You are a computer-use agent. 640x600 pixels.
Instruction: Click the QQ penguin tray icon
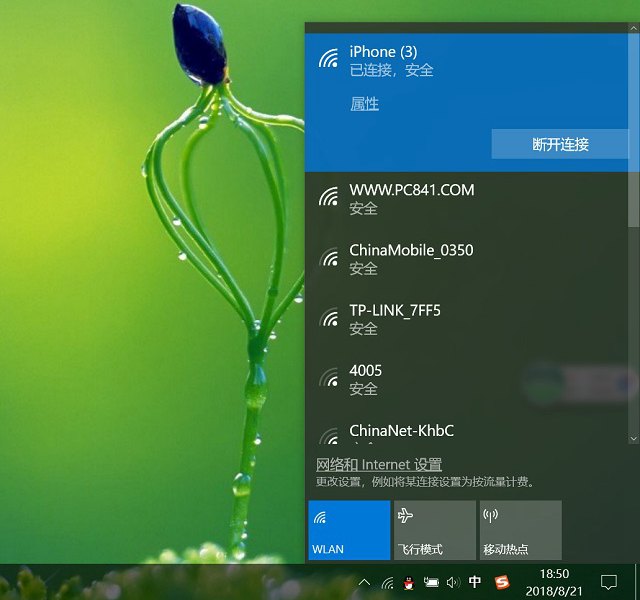pos(409,582)
